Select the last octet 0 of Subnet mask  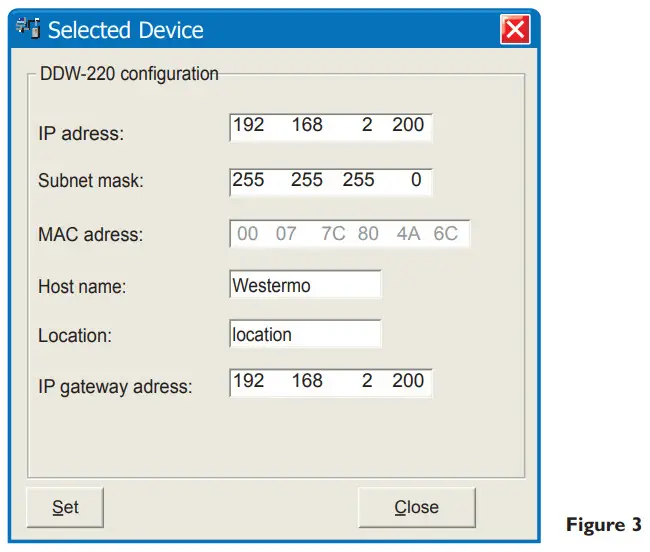pos(415,181)
